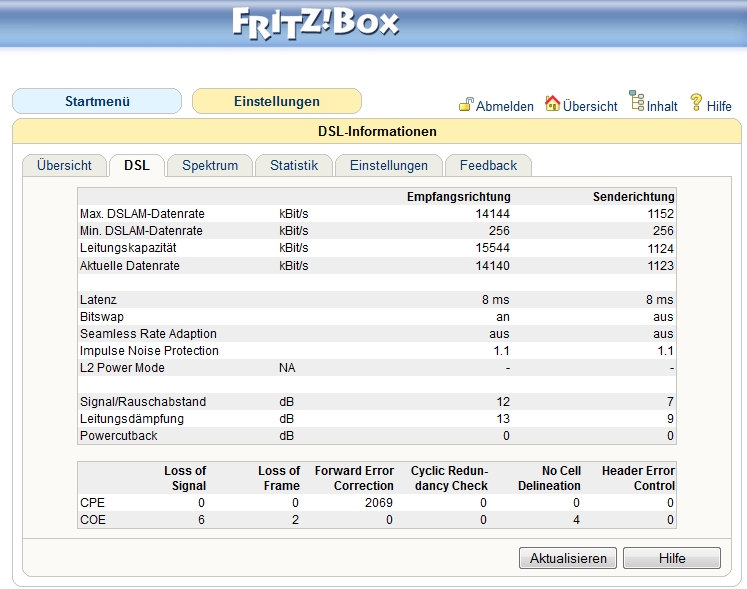Click the No Cell Delineation header
The image size is (747, 589).
pos(549,478)
